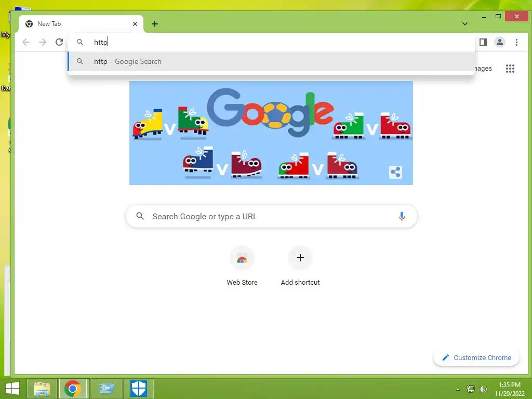Go forward using the forward arrow
This screenshot has width=532, height=399.
[43, 42]
